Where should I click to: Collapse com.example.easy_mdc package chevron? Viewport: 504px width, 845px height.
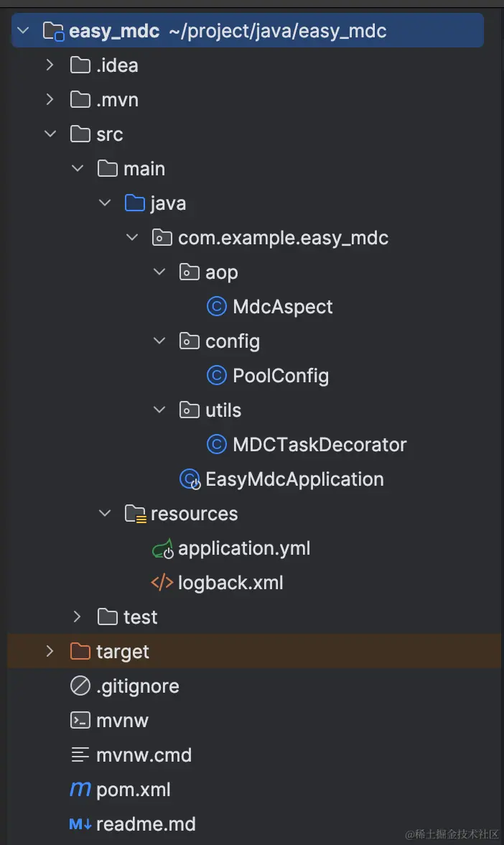pos(132,237)
